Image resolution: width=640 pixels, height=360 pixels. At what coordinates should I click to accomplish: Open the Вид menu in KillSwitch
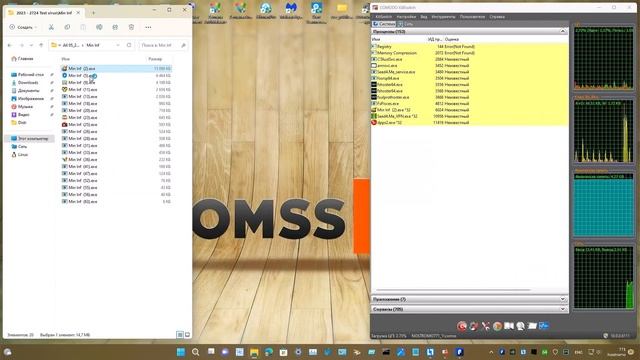pos(424,17)
